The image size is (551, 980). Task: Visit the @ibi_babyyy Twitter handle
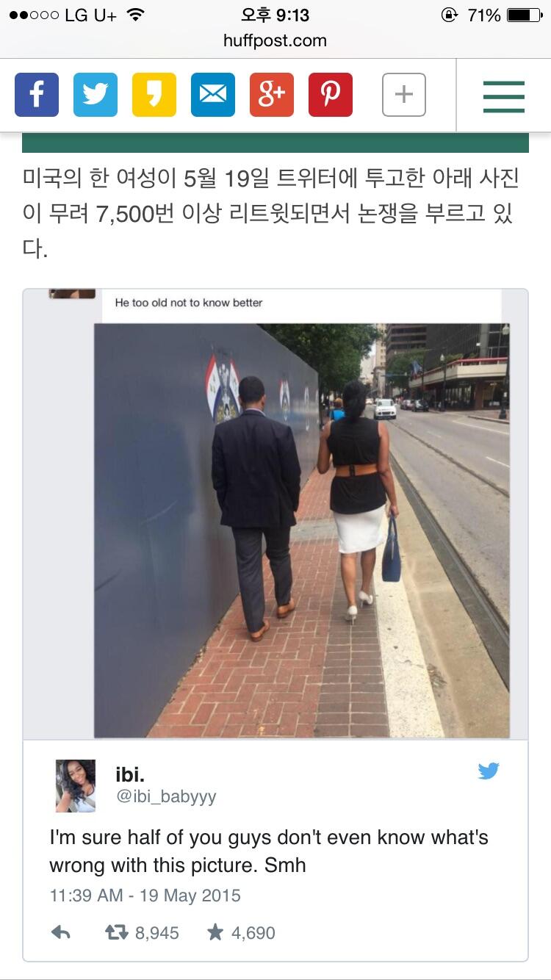coord(166,797)
